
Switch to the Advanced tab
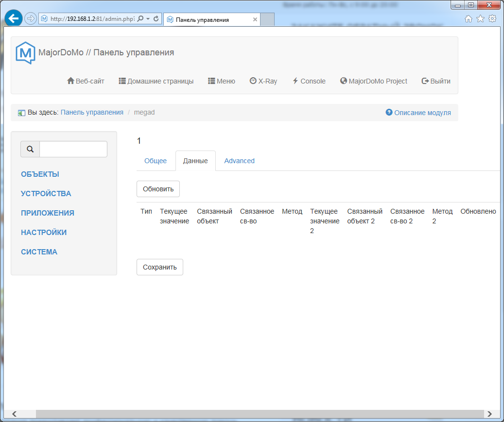coord(239,161)
